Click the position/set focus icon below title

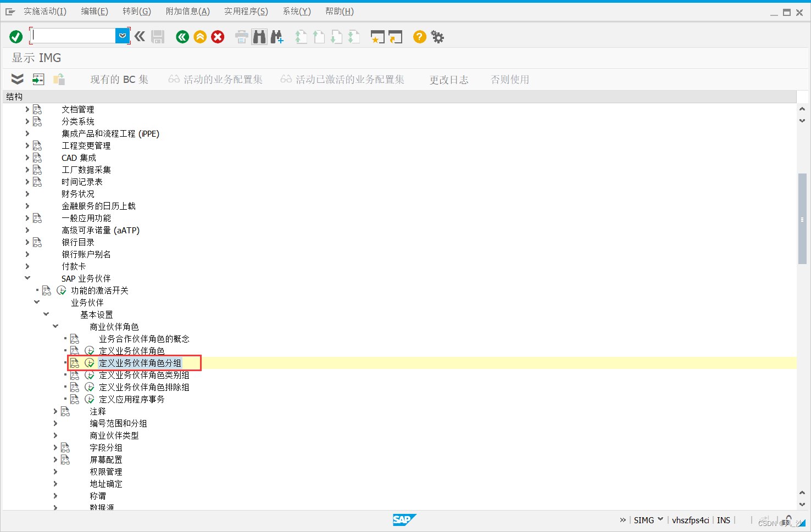(38, 79)
